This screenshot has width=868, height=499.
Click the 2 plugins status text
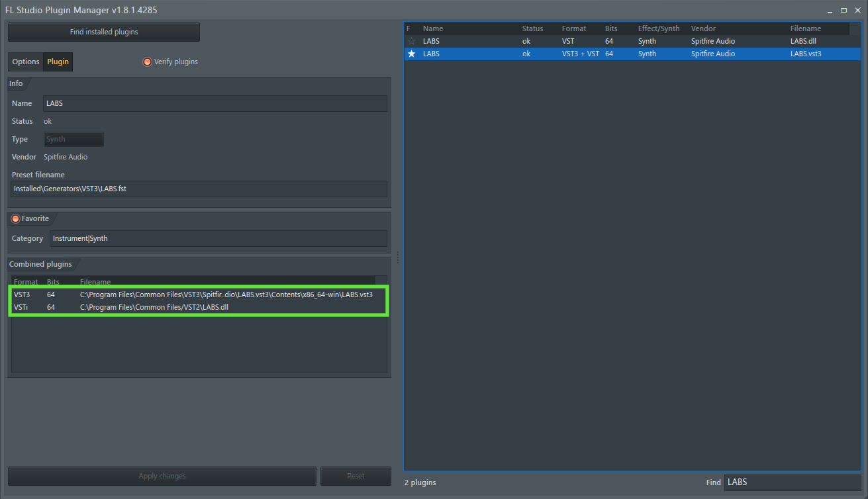[420, 482]
